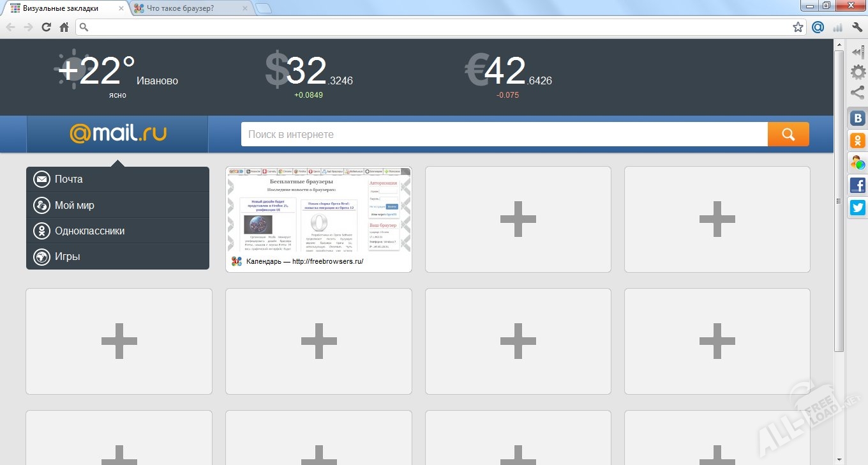Reload the current page
The width and height of the screenshot is (868, 465).
[46, 27]
